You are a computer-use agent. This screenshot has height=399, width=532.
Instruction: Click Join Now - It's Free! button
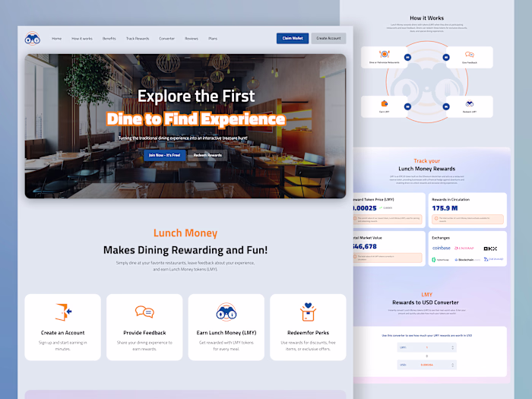(165, 155)
